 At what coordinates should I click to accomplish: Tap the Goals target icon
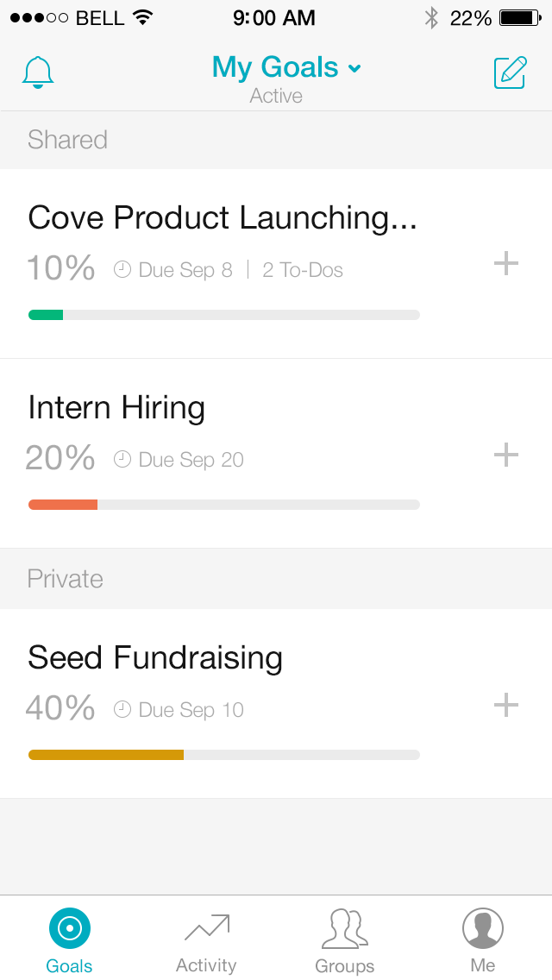click(x=69, y=928)
